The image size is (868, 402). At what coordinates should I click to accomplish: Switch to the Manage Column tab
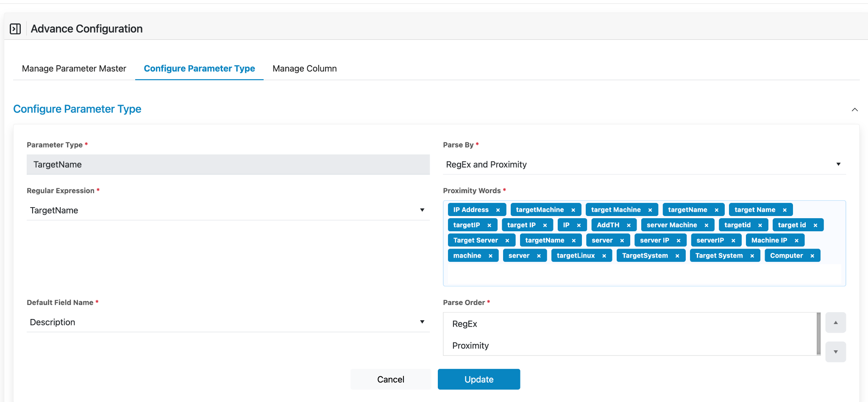(x=304, y=69)
